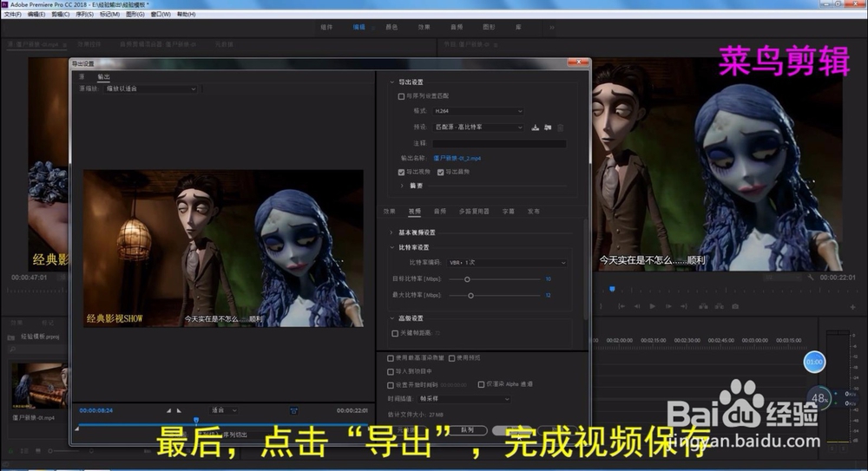
Task: Click the output name file link
Action: pos(457,158)
